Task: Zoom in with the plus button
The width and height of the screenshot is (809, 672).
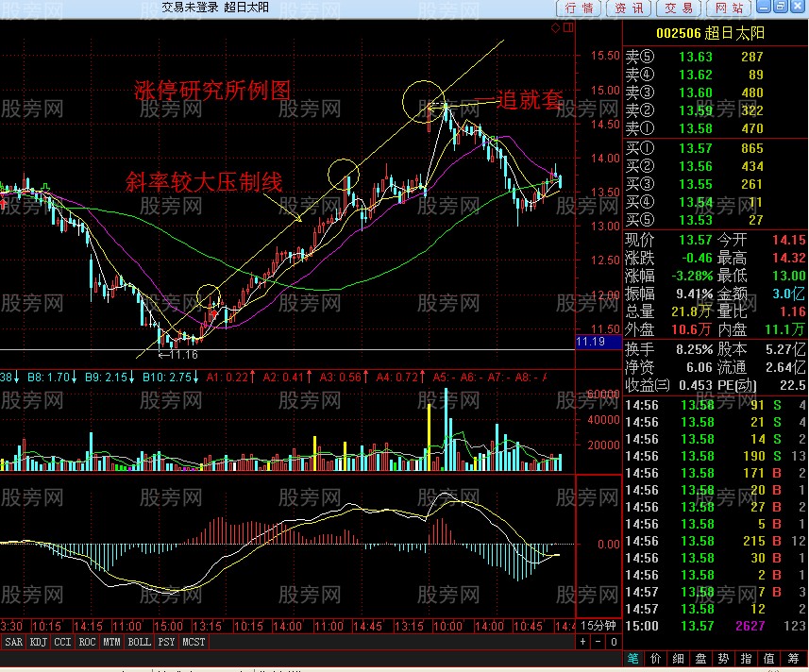Action: (582, 642)
